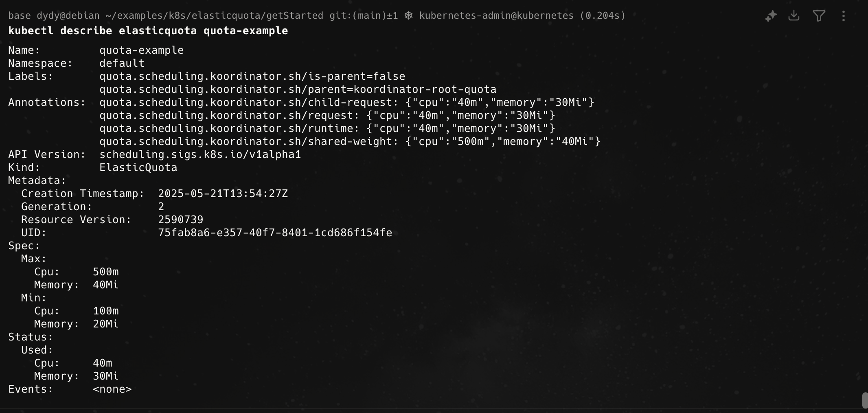Click the Kubernetes helm wheel icon in prompt
Image resolution: width=868 pixels, height=413 pixels.
click(x=409, y=15)
